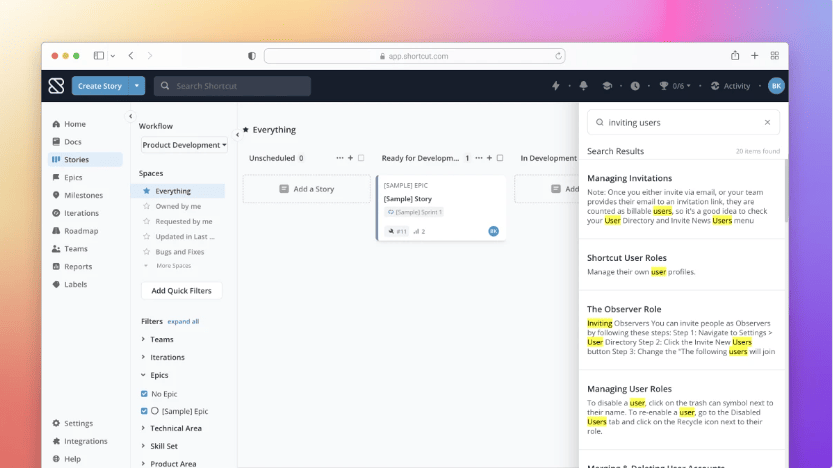833x468 pixels.
Task: Add story to Unscheduled column with plus
Action: pyautogui.click(x=350, y=158)
